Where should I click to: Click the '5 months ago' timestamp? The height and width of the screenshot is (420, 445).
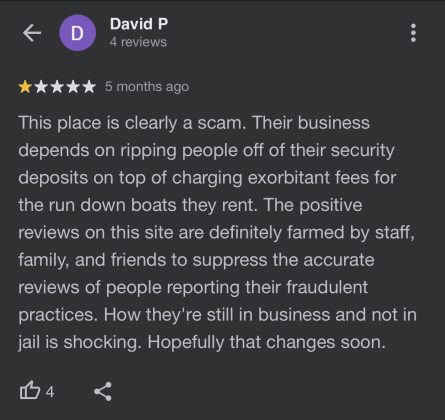(x=147, y=87)
